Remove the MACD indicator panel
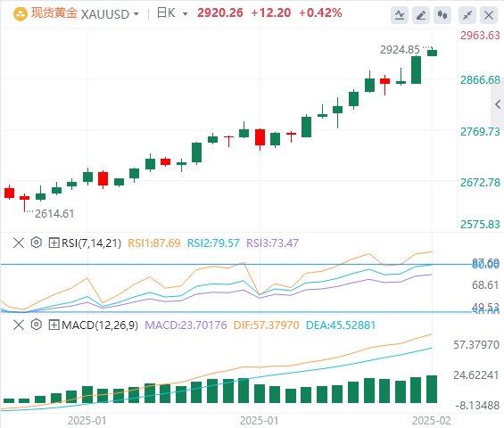The image size is (504, 428). (x=19, y=325)
